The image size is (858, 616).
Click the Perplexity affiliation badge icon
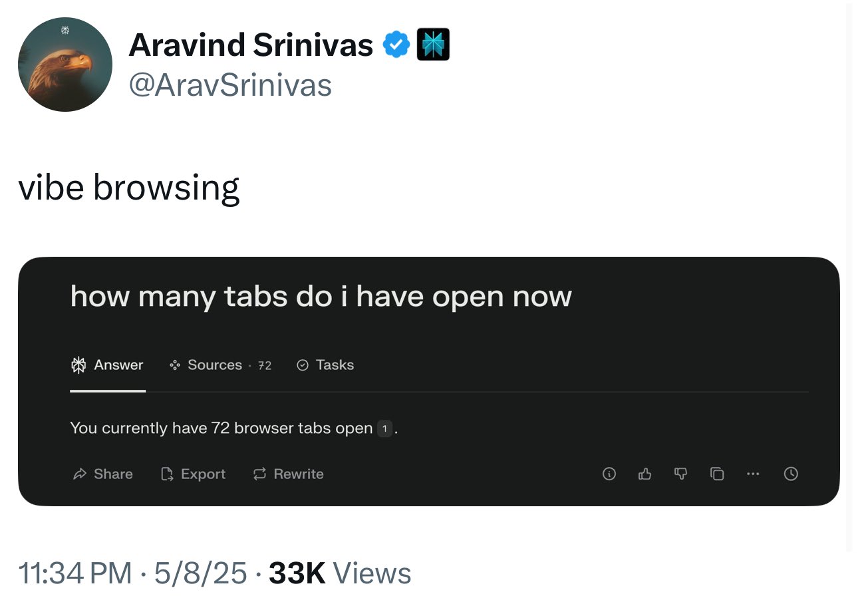pos(433,45)
